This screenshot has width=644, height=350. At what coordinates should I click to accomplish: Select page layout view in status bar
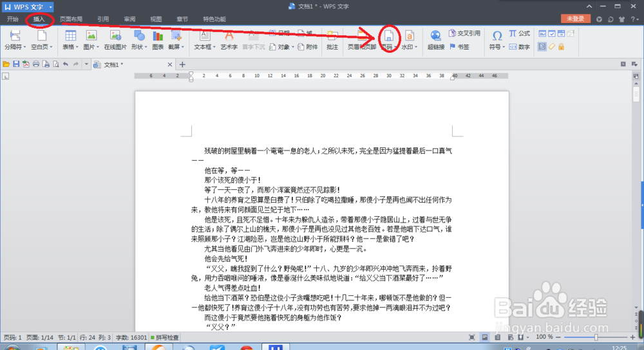485,337
